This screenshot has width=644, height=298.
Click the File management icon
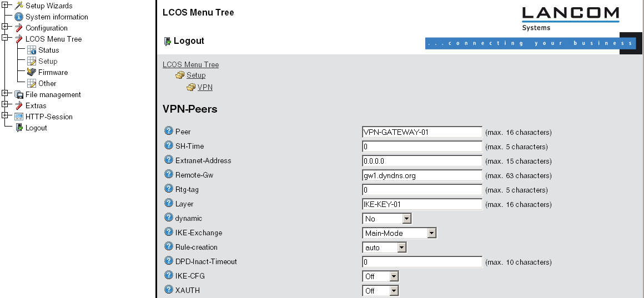coord(19,94)
